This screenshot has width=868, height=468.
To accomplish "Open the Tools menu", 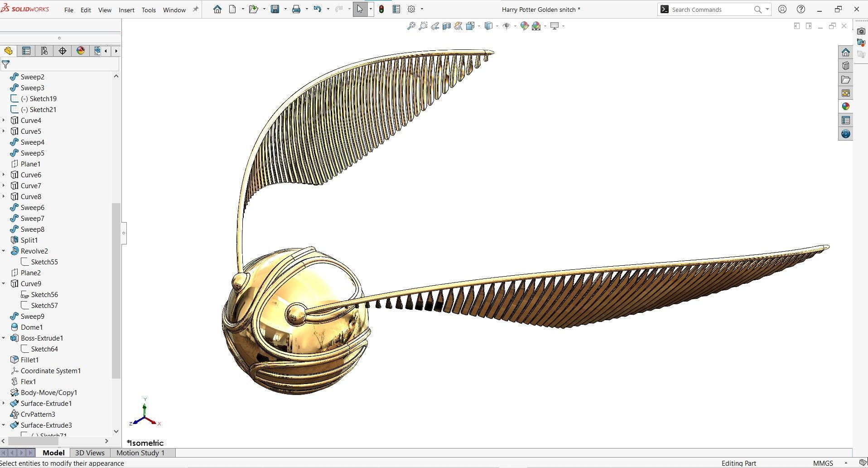I will coord(149,10).
